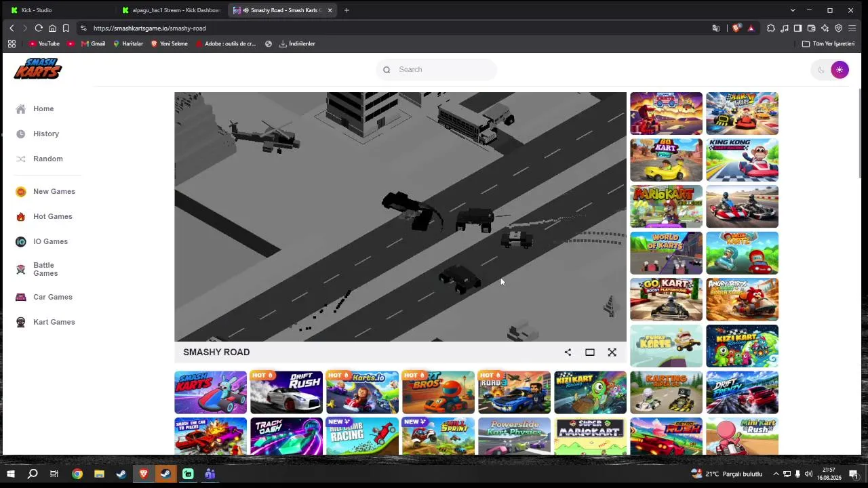This screenshot has width=868, height=488.
Task: Open the Go Kart Boost Playground thumbnail
Action: tap(667, 299)
